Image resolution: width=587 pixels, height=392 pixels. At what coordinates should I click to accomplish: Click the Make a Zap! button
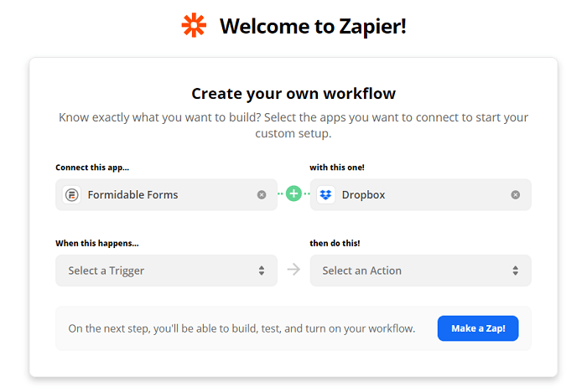(x=478, y=328)
